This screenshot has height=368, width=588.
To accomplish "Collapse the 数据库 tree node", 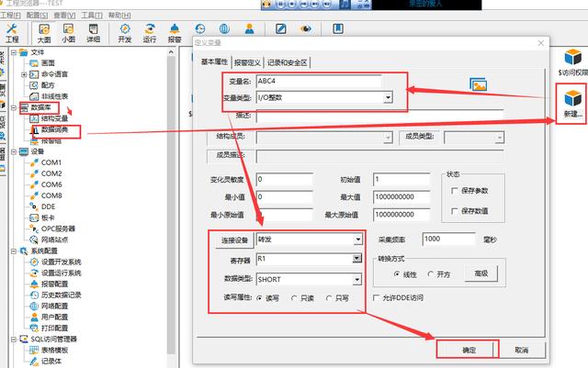I will pos(14,107).
